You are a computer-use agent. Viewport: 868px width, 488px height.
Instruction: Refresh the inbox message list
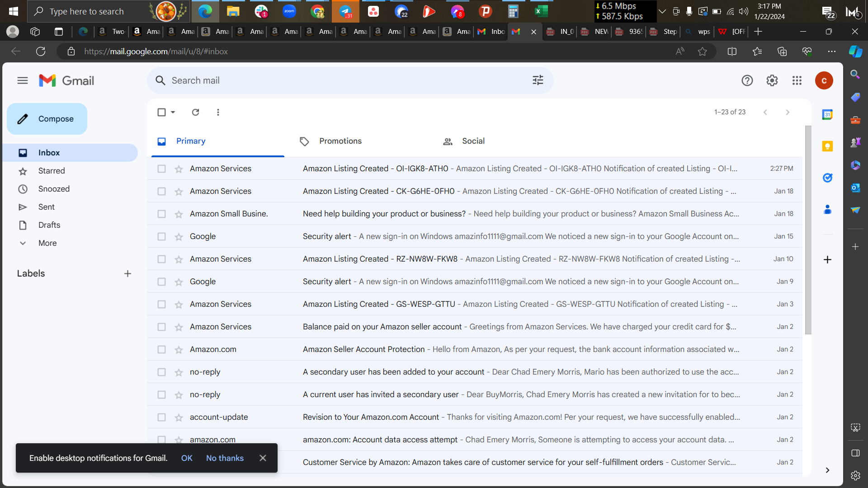click(195, 112)
